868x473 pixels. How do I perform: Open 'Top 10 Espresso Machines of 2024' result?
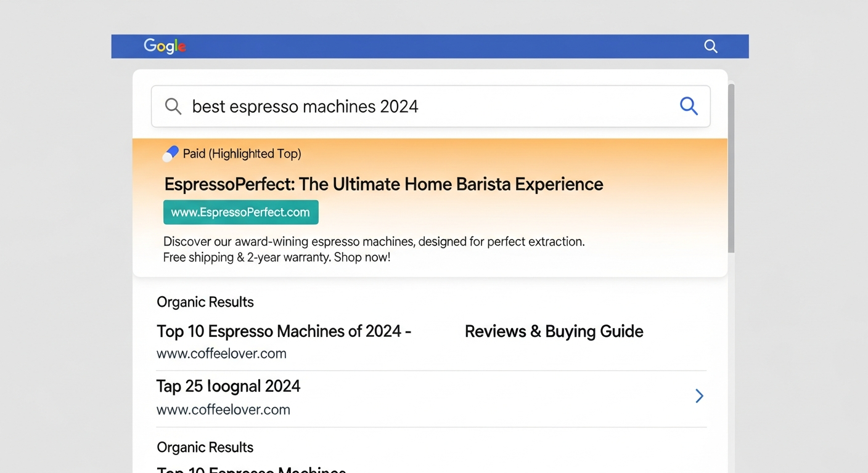coord(284,331)
